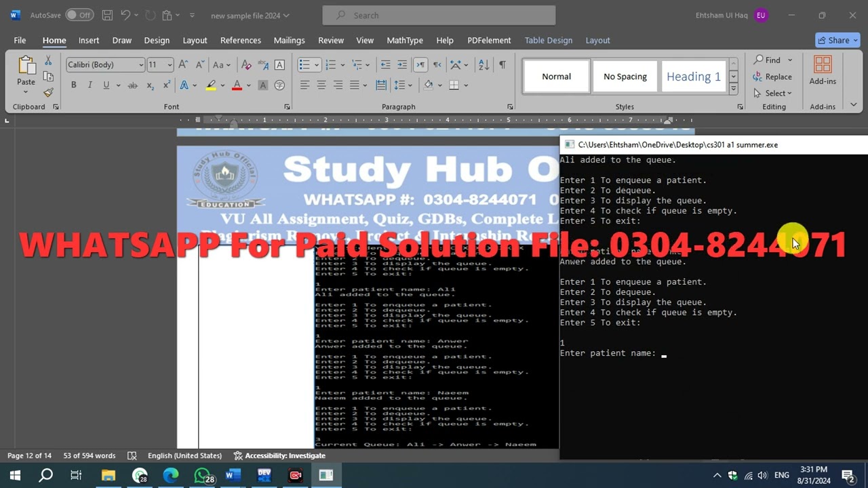868x488 pixels.
Task: Click the character border icon
Action: click(x=279, y=65)
